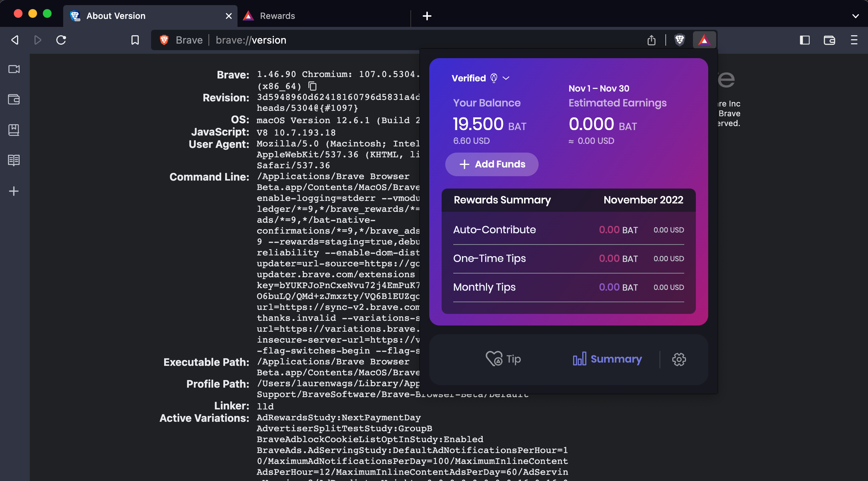Open the Reading List sidebar panel

coord(14,160)
